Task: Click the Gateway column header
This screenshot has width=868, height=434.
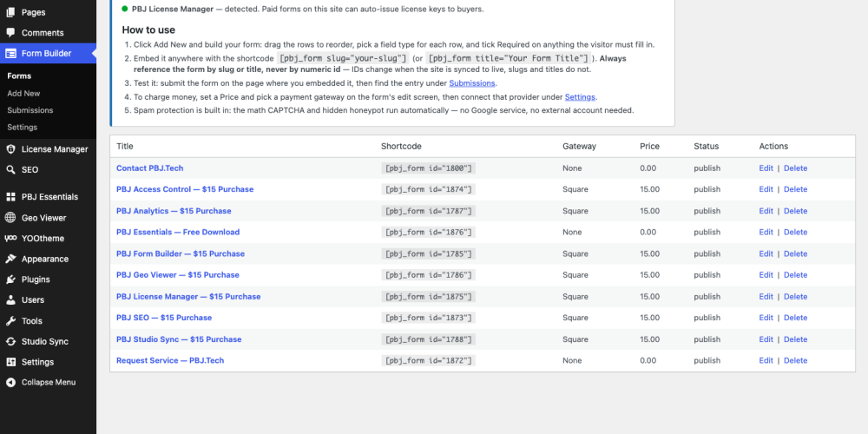Action: point(580,146)
